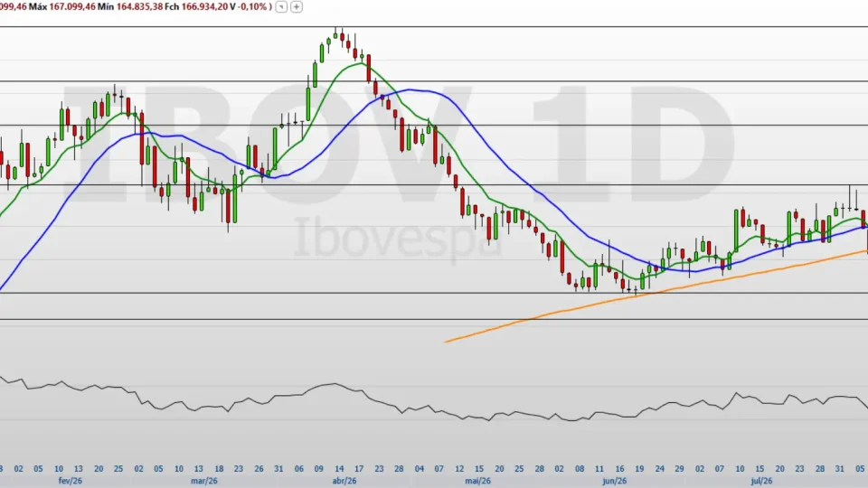Click the fev/26 month label on the time axis
The width and height of the screenshot is (868, 488).
pyautogui.click(x=71, y=480)
